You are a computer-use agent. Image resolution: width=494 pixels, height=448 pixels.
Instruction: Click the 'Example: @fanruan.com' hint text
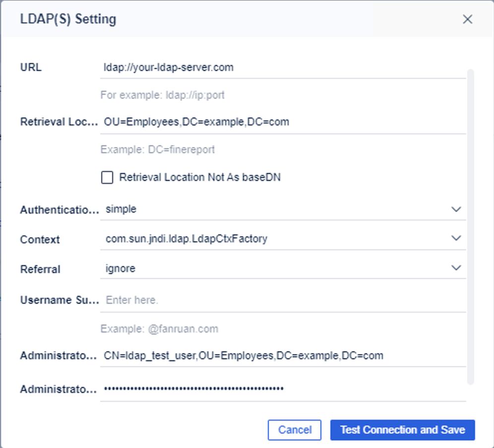(x=159, y=329)
